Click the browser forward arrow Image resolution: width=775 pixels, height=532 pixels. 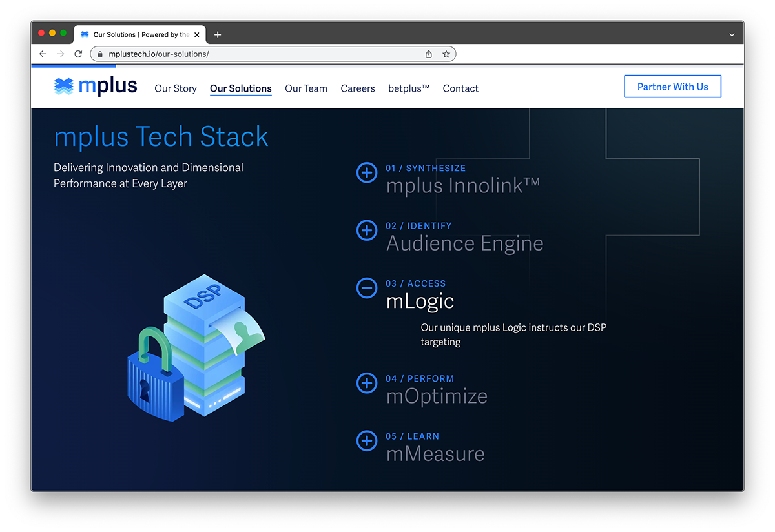(x=61, y=54)
